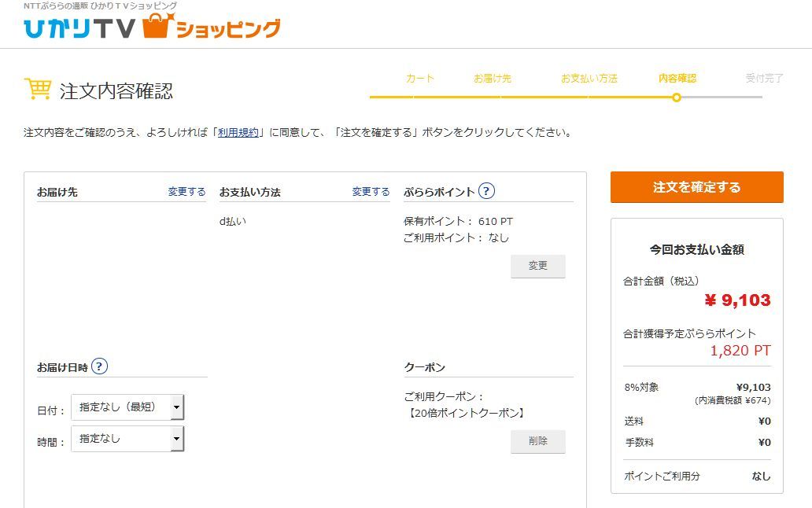Open the 利用規約 terms link
The height and width of the screenshot is (508, 812).
[x=238, y=133]
